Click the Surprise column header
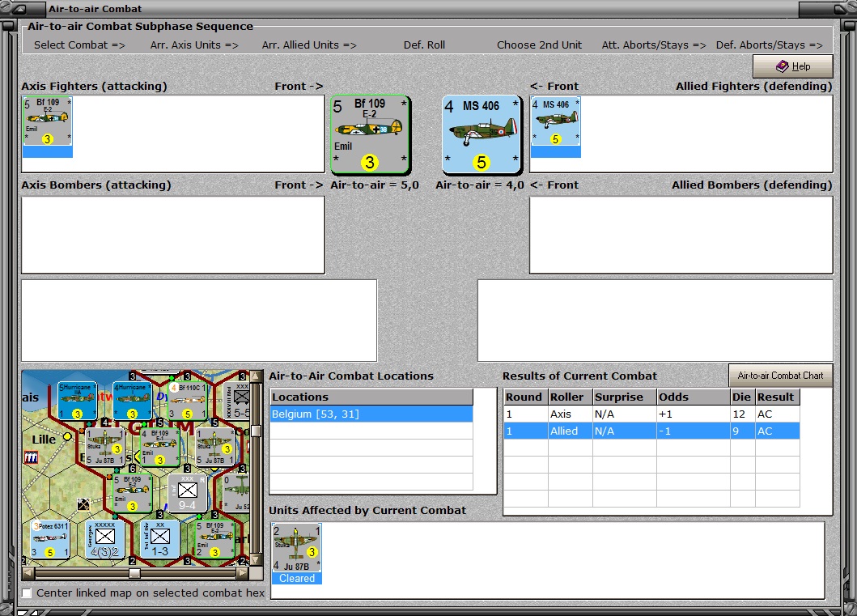The width and height of the screenshot is (857, 616). pyautogui.click(x=624, y=397)
